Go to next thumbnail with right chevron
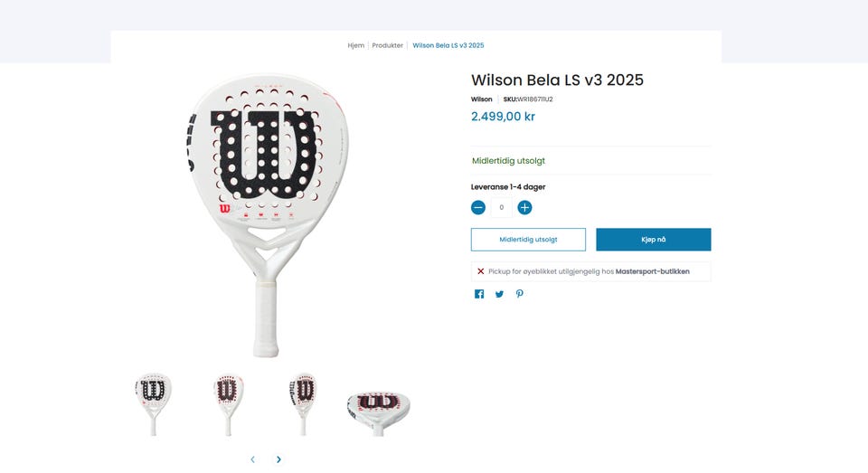868x473 pixels. pos(278,459)
